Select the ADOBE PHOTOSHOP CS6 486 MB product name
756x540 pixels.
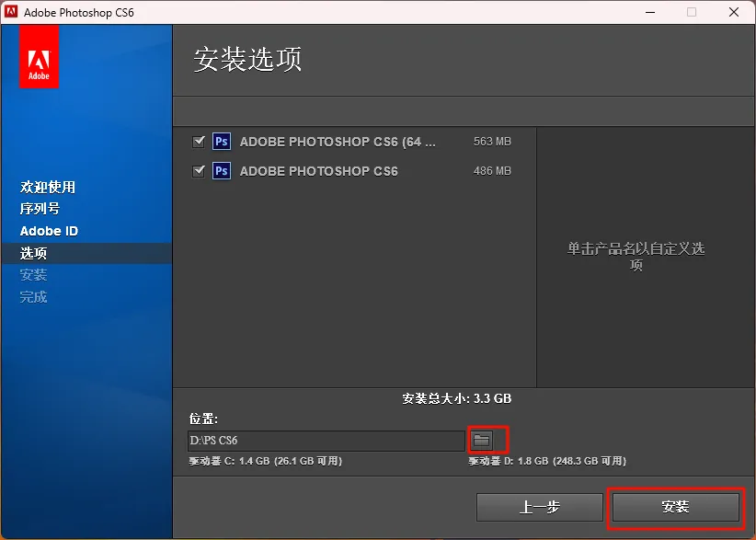coord(319,171)
